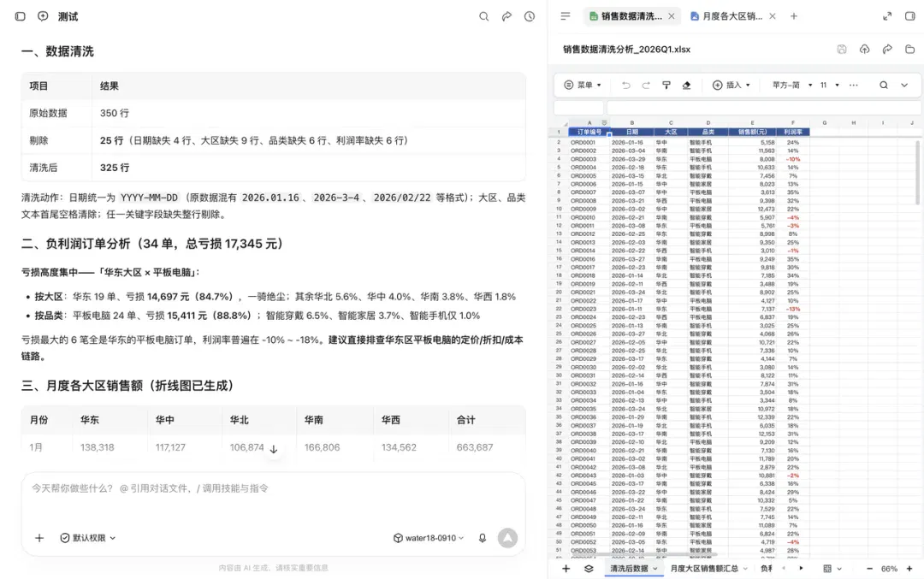The height and width of the screenshot is (579, 924).
Task: Add a new sheet with plus icon
Action: click(x=566, y=569)
